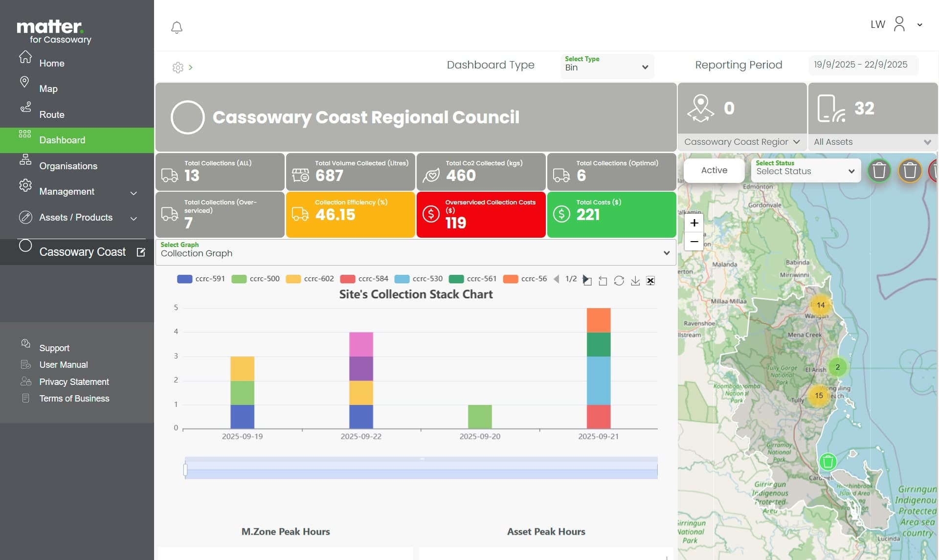Open the notifications bell
This screenshot has width=939, height=560.
[177, 27]
